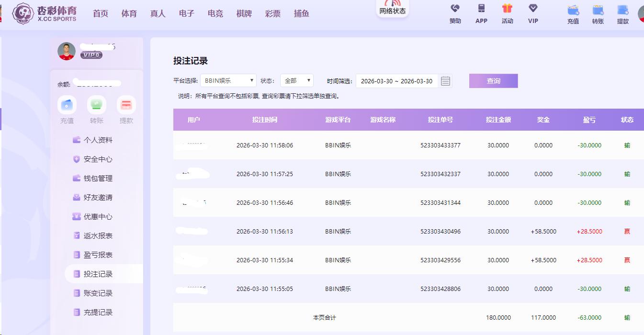
Task: Expand the 状态 全部 dropdown
Action: [297, 81]
